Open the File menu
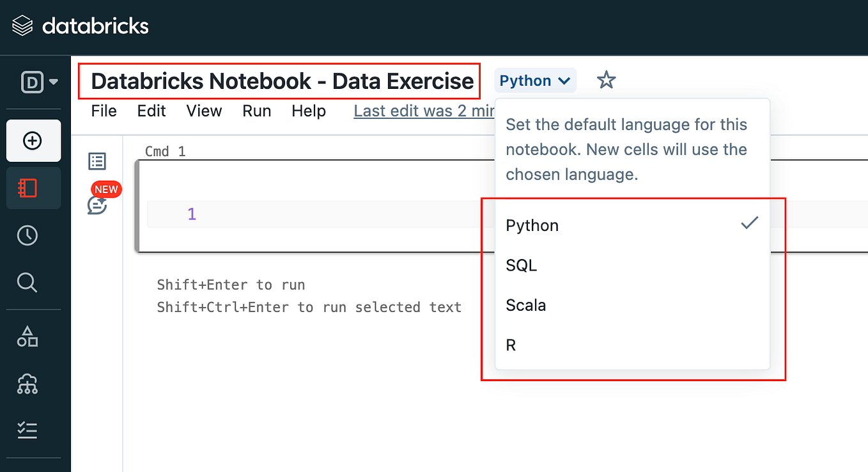Screen dimensions: 868x472 (104, 111)
